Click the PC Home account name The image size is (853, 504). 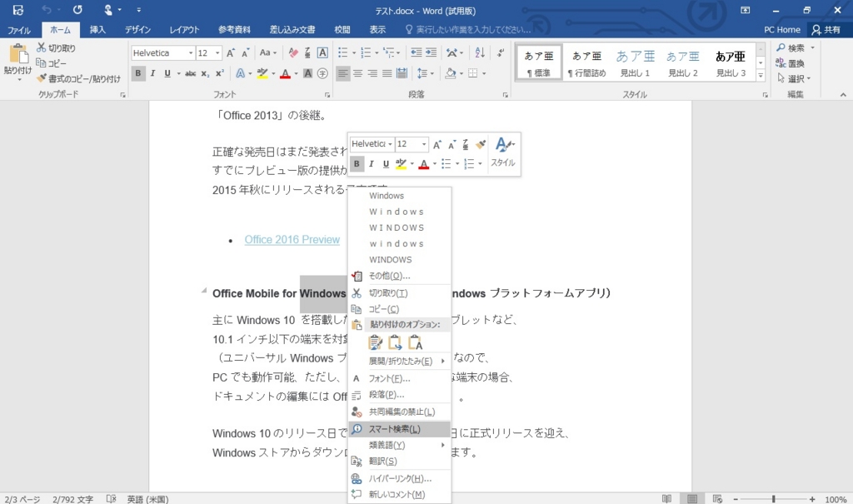pos(781,30)
